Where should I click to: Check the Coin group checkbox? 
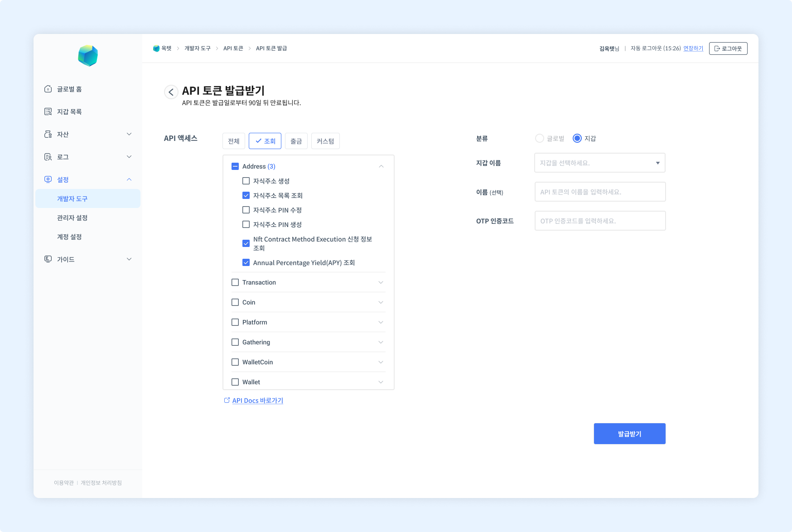[235, 302]
